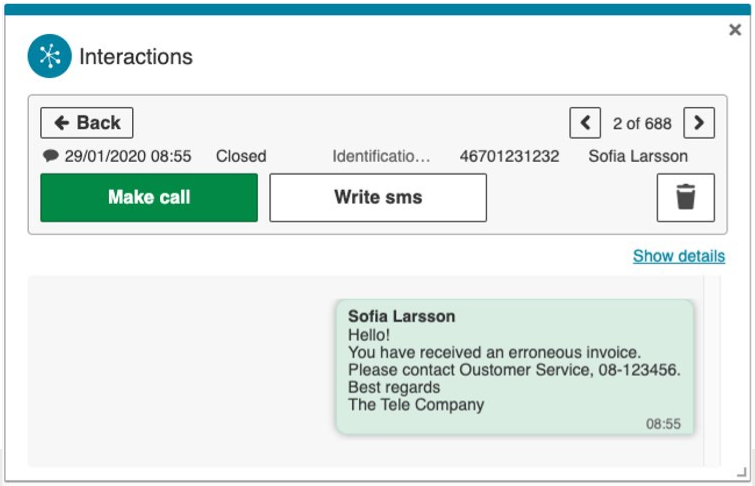Click the Back button
Image resolution: width=755 pixels, height=486 pixels.
click(x=87, y=123)
